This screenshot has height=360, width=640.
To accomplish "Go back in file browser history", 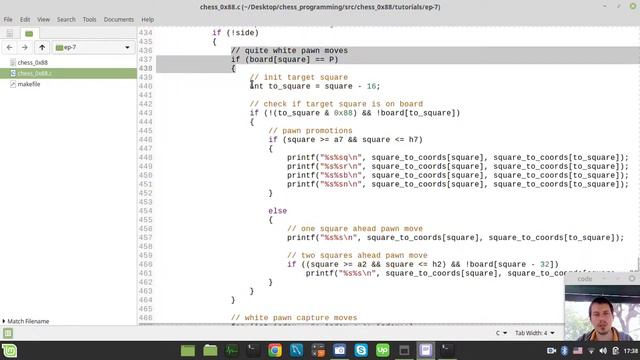I will [10, 47].
